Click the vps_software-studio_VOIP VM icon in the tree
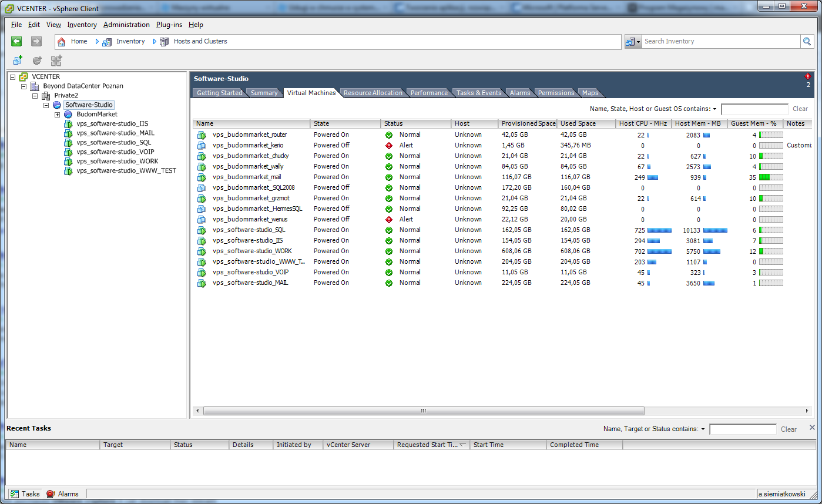This screenshot has width=822, height=504. click(x=68, y=152)
